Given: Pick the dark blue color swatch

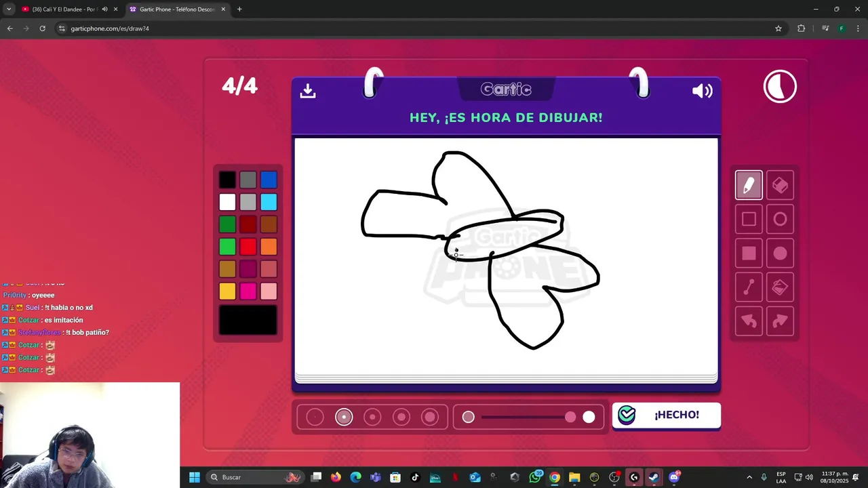Looking at the screenshot, I should coord(269,180).
